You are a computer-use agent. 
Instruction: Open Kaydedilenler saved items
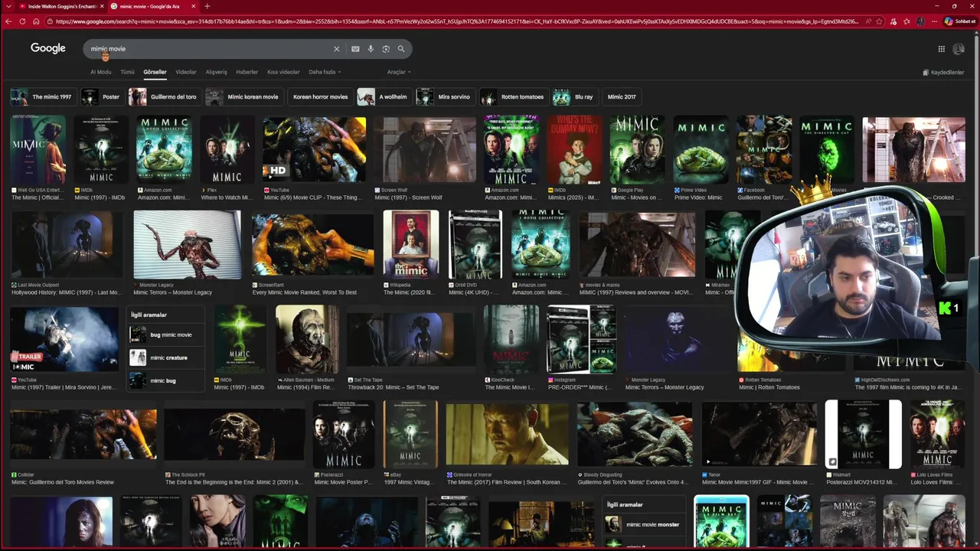pyautogui.click(x=943, y=73)
